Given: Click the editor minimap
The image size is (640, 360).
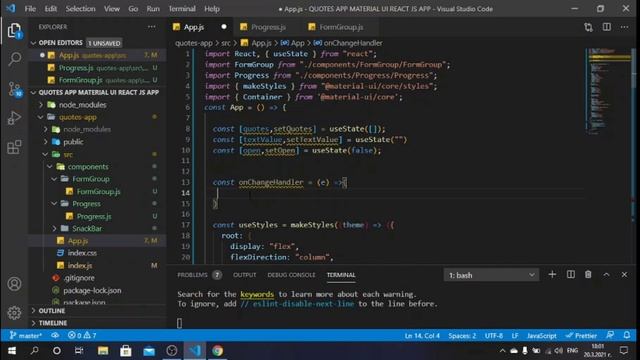Looking at the screenshot, I should 608,92.
